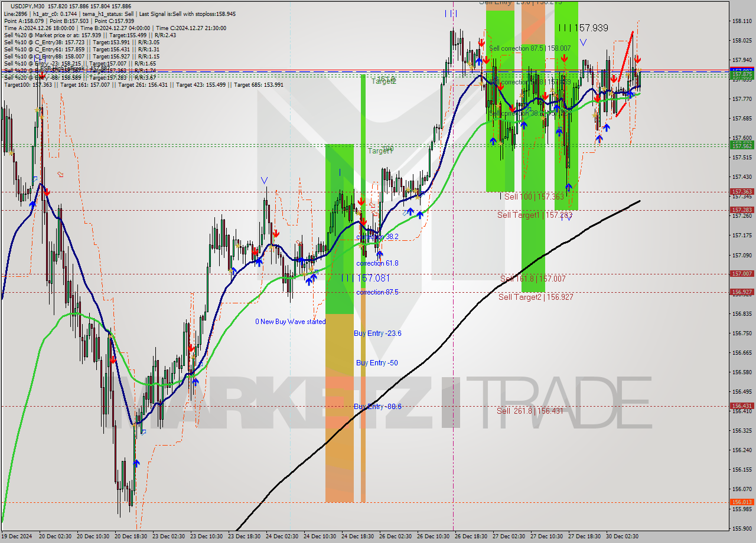
Task: Click the 157.175 price scale value
Action: (x=742, y=235)
